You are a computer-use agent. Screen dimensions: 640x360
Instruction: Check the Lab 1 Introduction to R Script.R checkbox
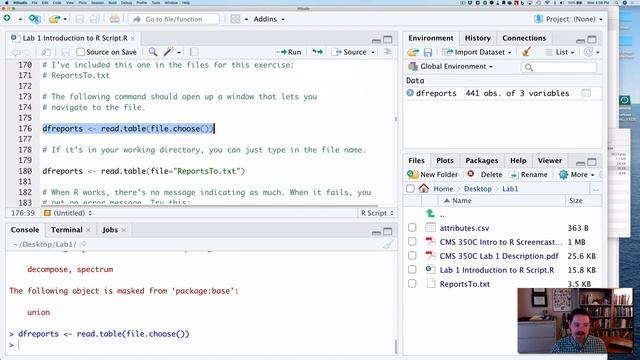coord(412,269)
